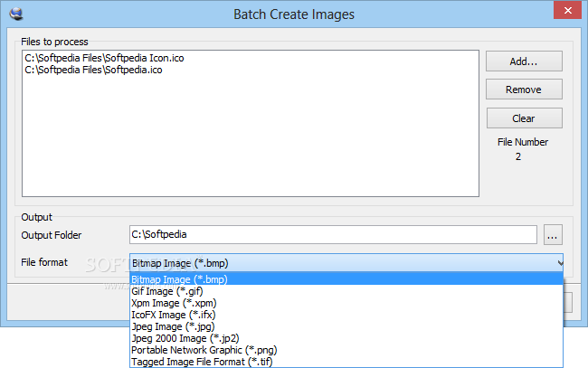588x368 pixels.
Task: Click the File format label
Action: [44, 262]
